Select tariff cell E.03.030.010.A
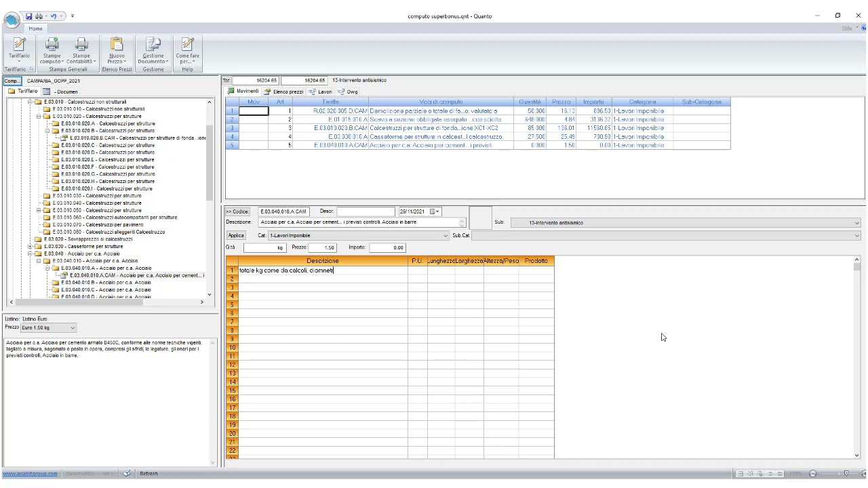This screenshot has height=488, width=868. [x=330, y=136]
